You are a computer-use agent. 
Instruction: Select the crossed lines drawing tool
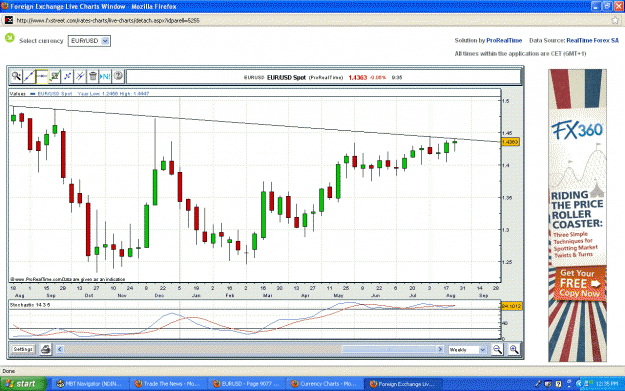click(80, 76)
